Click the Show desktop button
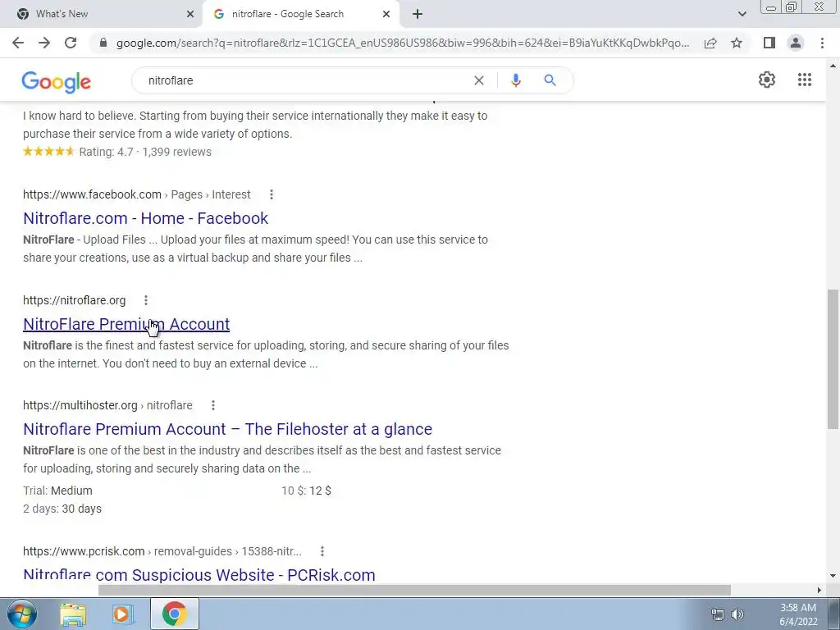The height and width of the screenshot is (630, 840). (x=833, y=614)
